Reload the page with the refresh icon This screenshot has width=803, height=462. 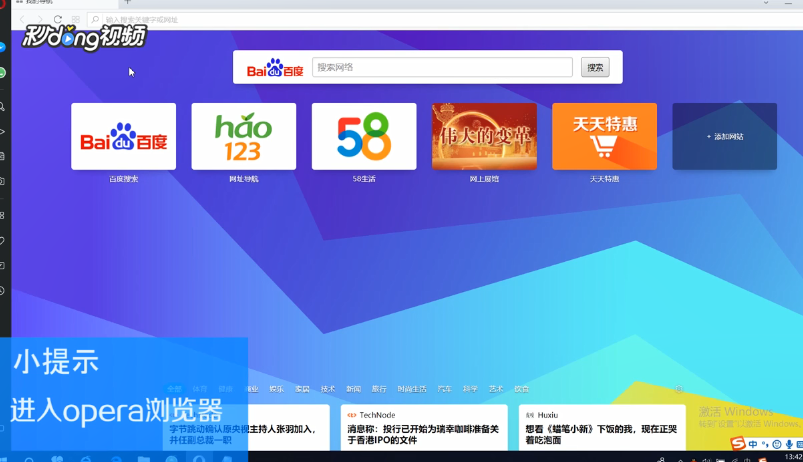pos(57,19)
